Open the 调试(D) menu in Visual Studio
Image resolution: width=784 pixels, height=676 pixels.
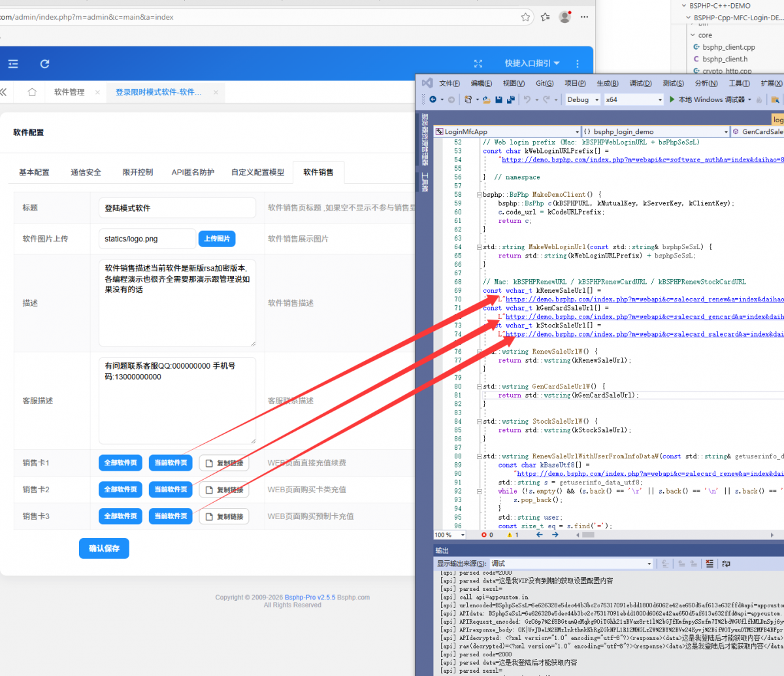click(x=640, y=83)
